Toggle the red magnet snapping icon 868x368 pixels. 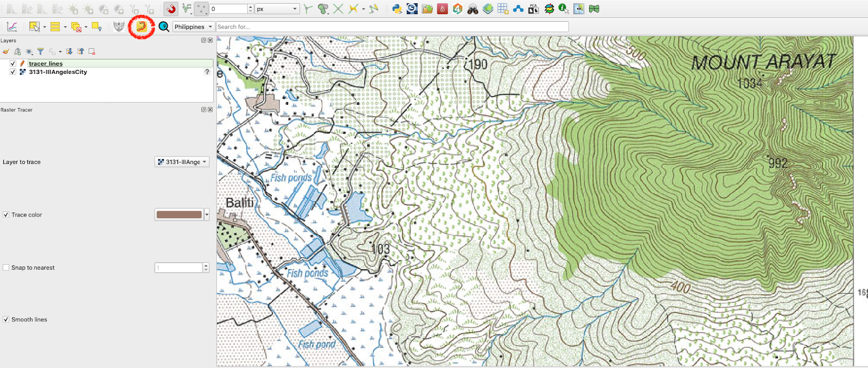coord(171,9)
